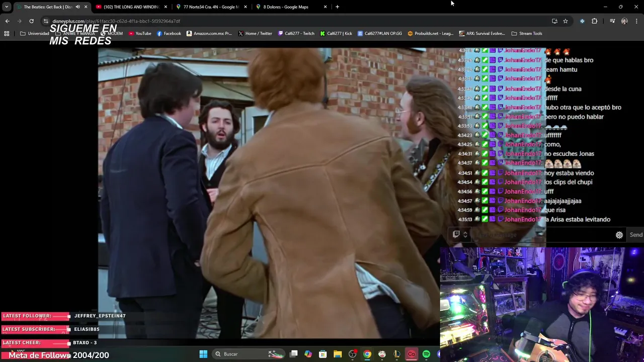Click the 'team hamtu' chat message

tap(560, 69)
